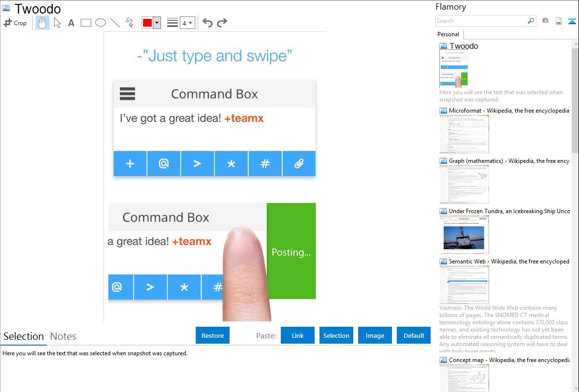This screenshot has width=579, height=392.
Task: Click the camera capture snapshot icon
Action: [545, 21]
